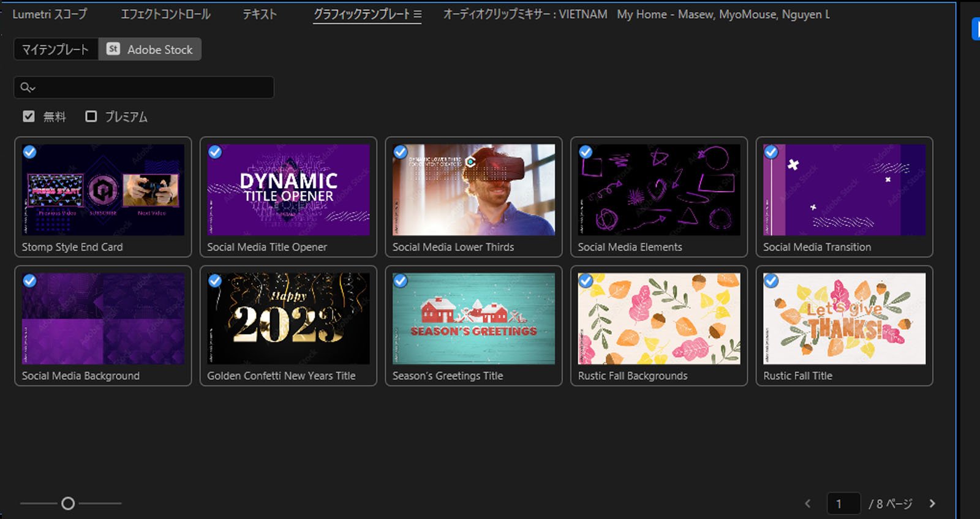Click the page number input field
Viewport: 980px width, 519px height.
[843, 504]
